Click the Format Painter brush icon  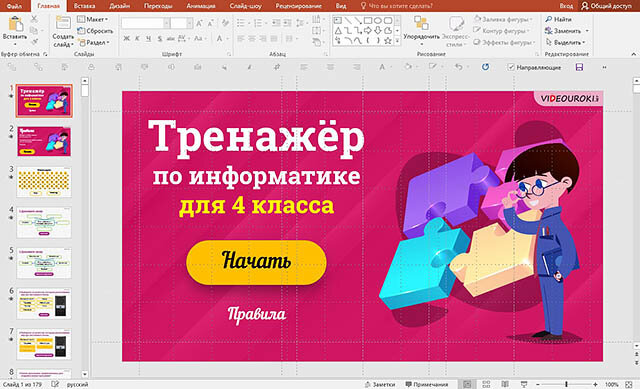tap(34, 42)
